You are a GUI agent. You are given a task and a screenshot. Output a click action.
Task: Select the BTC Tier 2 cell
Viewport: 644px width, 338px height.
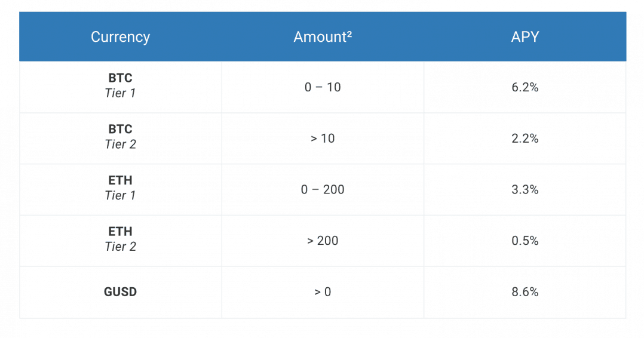(120, 139)
